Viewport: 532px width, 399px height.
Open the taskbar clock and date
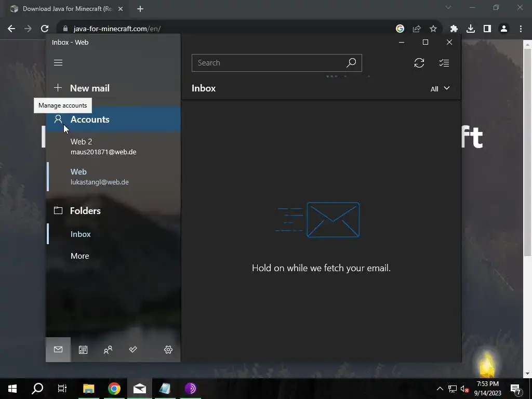tap(487, 389)
